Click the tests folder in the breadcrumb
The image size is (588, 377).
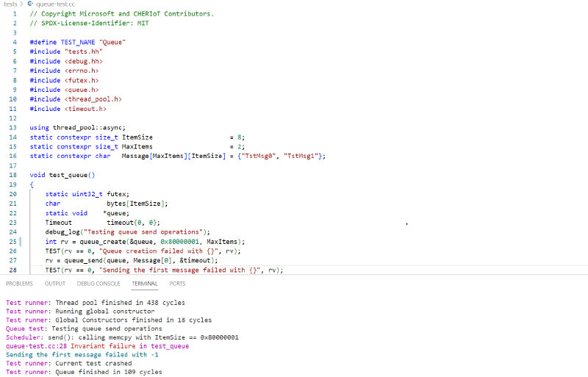9,4
